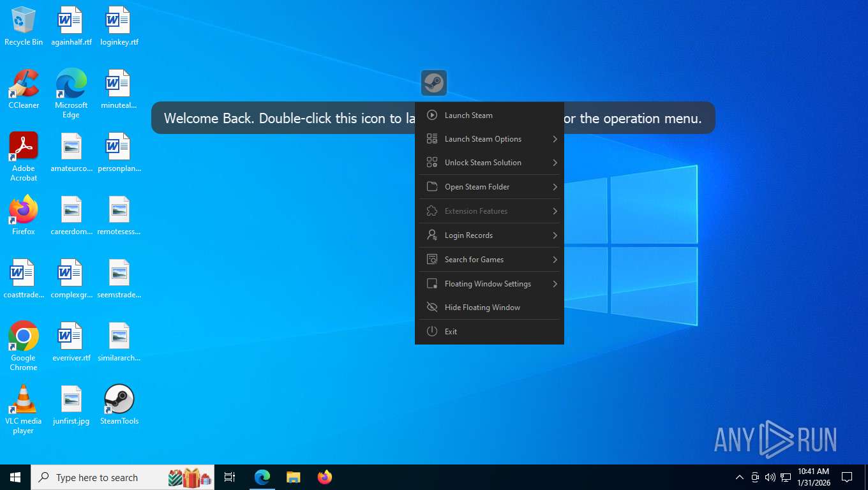Select the VLC media player shortcut

24,409
